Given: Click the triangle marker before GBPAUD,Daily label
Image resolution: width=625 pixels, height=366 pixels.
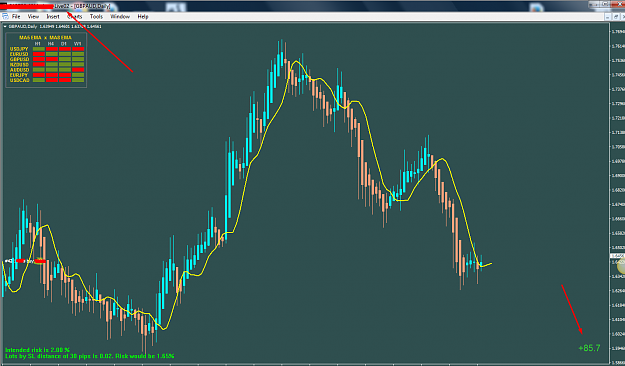Looking at the screenshot, I should pos(5,26).
